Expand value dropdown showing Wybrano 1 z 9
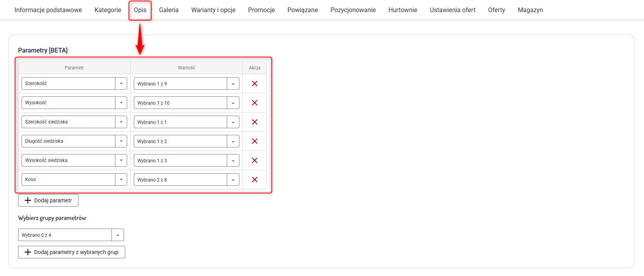644x276 pixels. 233,84
